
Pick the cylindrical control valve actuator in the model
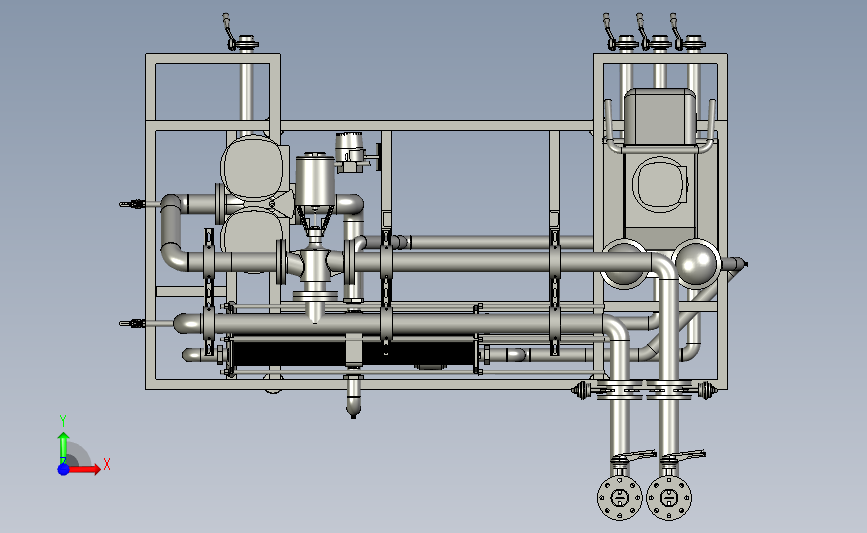[315, 180]
